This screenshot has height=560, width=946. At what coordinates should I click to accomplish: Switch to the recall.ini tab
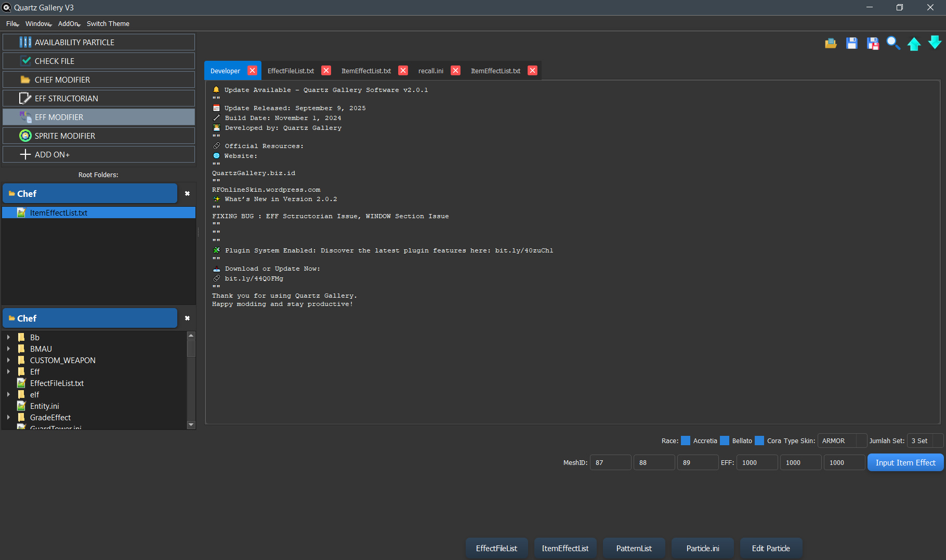430,71
